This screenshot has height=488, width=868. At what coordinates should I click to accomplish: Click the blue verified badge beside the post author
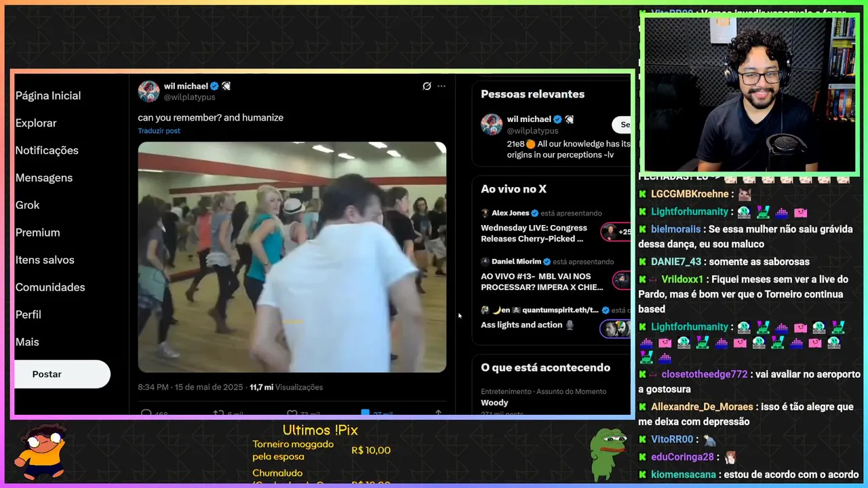click(214, 86)
